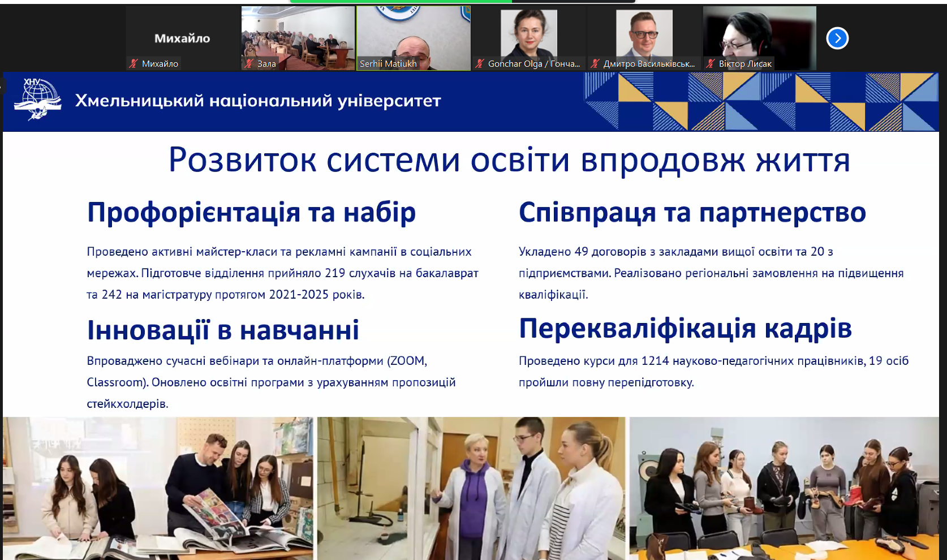This screenshot has height=560, width=947.
Task: Click the Інновації в навчанні heading
Action: [223, 330]
